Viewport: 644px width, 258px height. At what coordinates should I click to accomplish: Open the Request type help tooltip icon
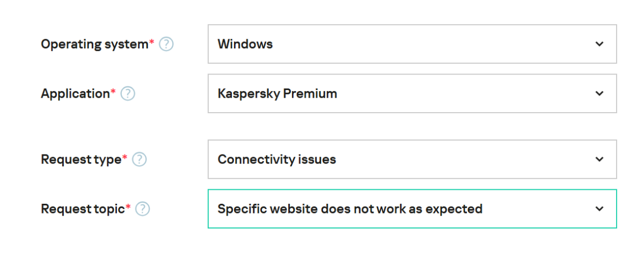coord(140,160)
